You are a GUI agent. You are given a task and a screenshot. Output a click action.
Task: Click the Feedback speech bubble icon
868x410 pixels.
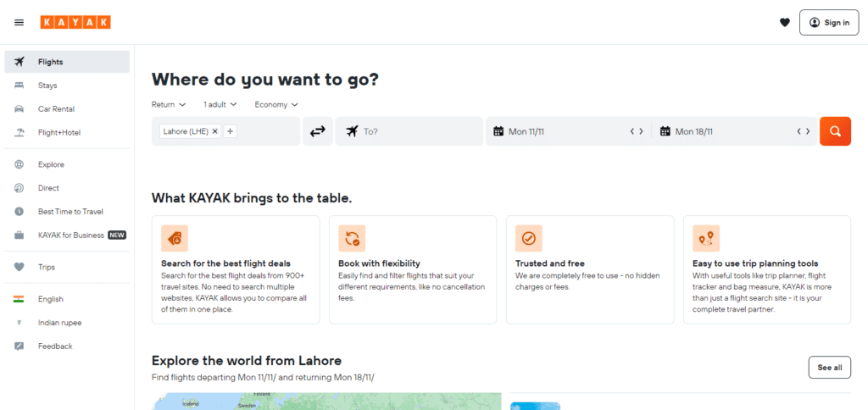click(19, 346)
